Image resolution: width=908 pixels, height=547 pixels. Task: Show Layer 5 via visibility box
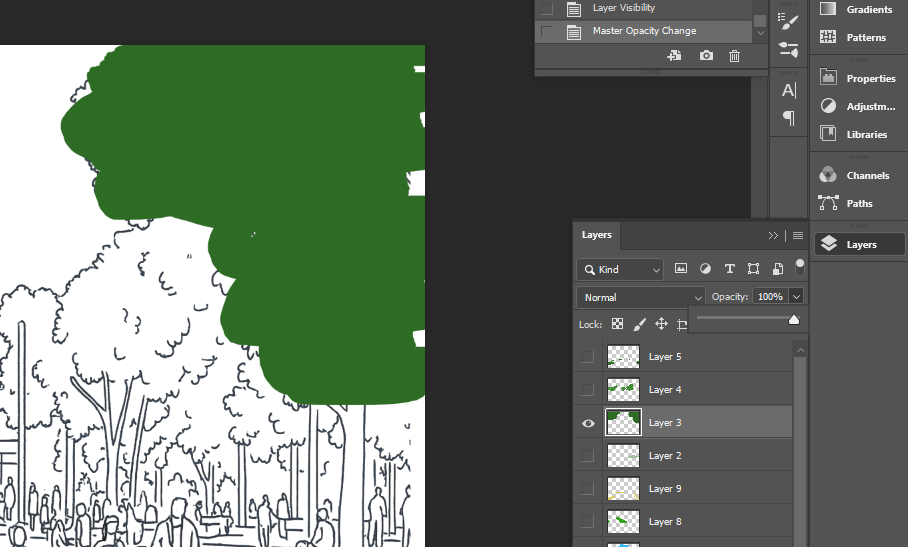pyautogui.click(x=588, y=357)
